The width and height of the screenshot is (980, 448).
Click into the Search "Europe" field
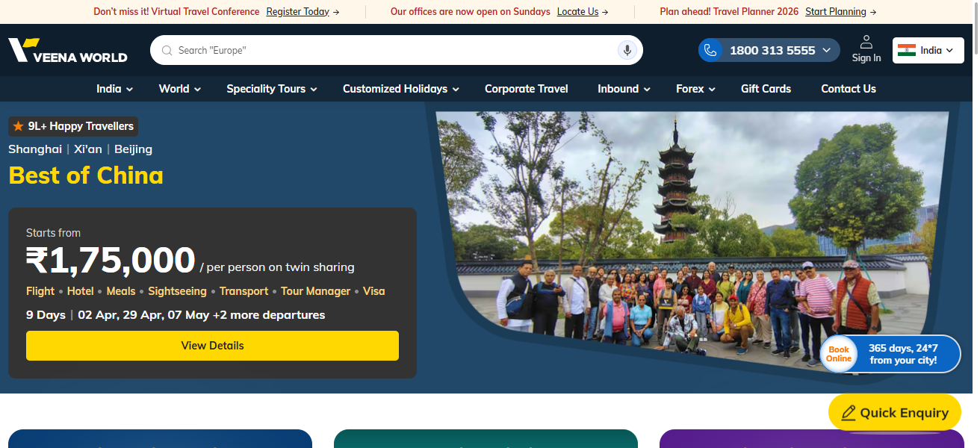pos(388,50)
